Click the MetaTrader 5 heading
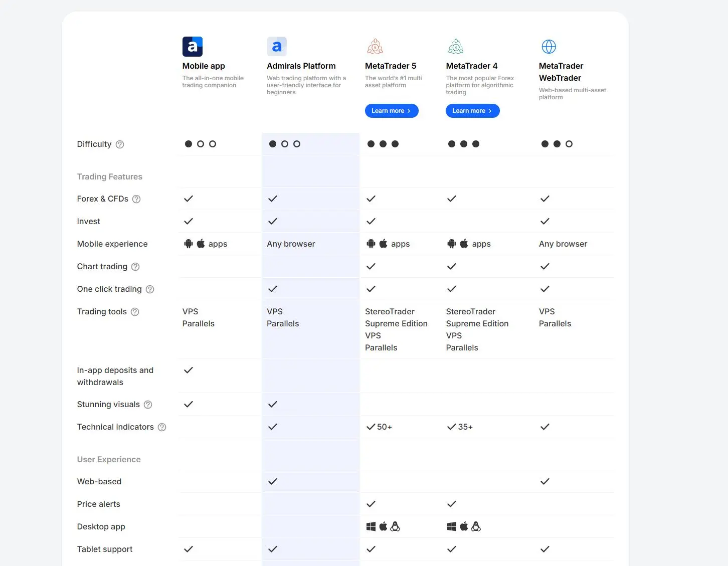Image resolution: width=728 pixels, height=566 pixels. click(391, 66)
